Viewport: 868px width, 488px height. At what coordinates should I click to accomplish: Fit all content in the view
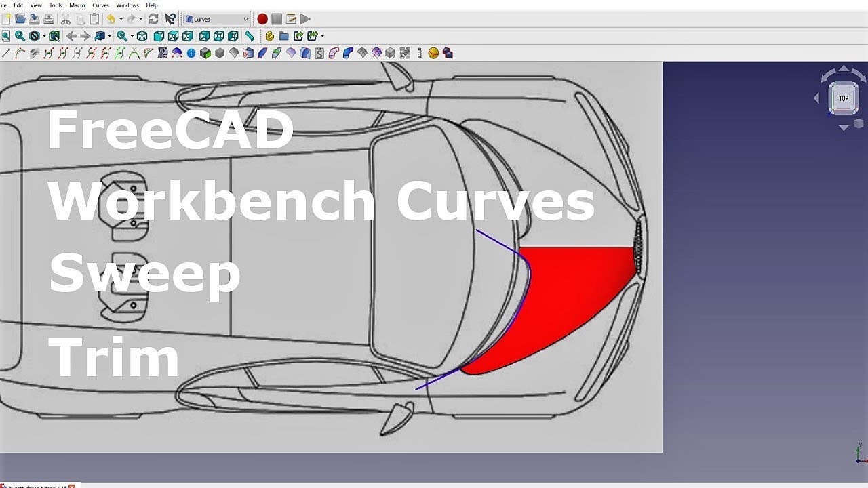tap(6, 36)
